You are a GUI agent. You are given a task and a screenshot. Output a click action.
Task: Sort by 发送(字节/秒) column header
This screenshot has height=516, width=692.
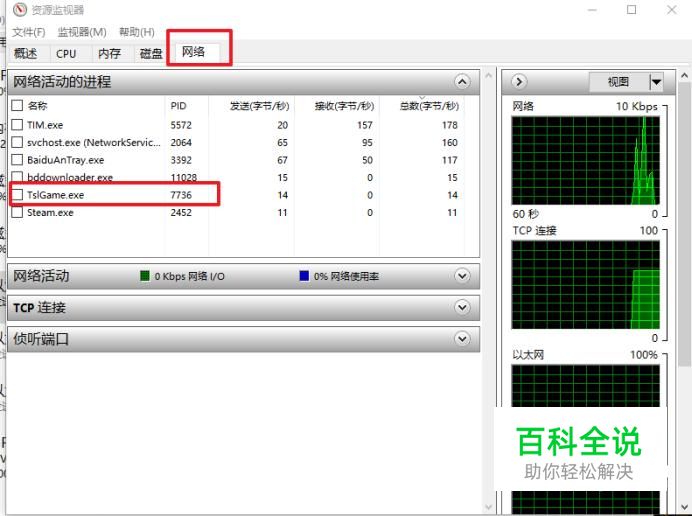(260, 106)
